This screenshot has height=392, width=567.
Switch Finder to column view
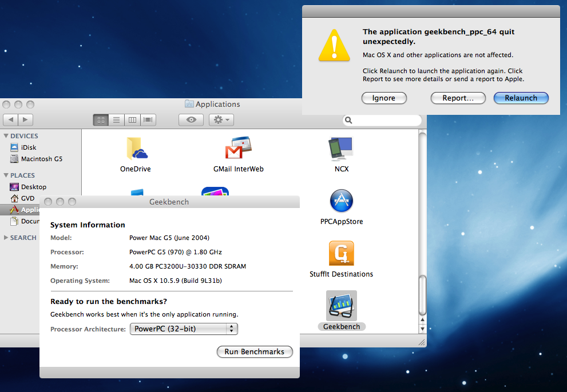(132, 119)
